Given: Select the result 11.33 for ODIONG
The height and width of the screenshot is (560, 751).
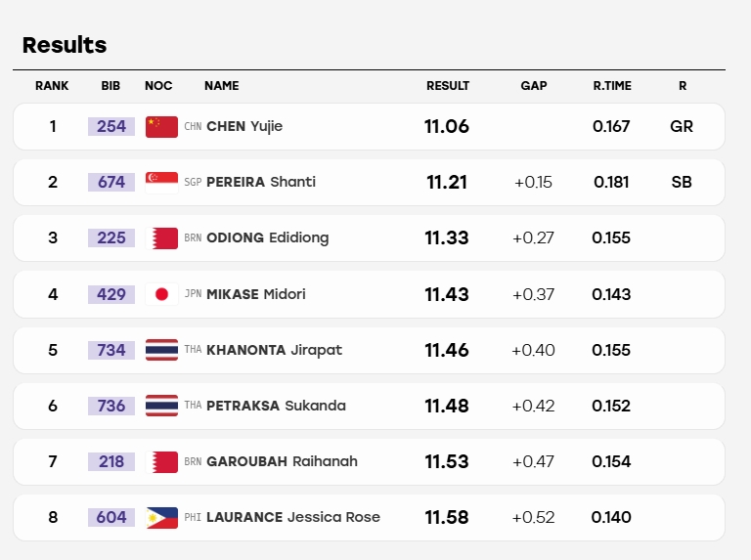Looking at the screenshot, I should [447, 237].
